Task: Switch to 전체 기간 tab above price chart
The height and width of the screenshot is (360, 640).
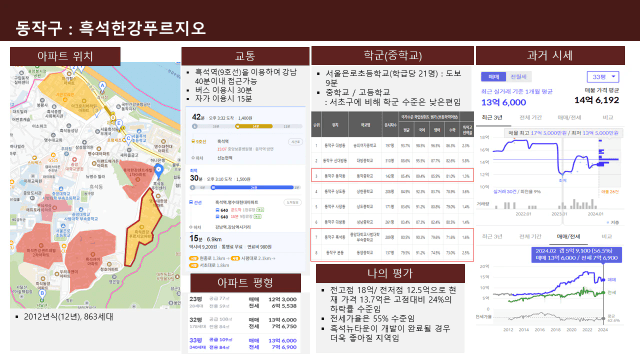Action: click(x=530, y=118)
